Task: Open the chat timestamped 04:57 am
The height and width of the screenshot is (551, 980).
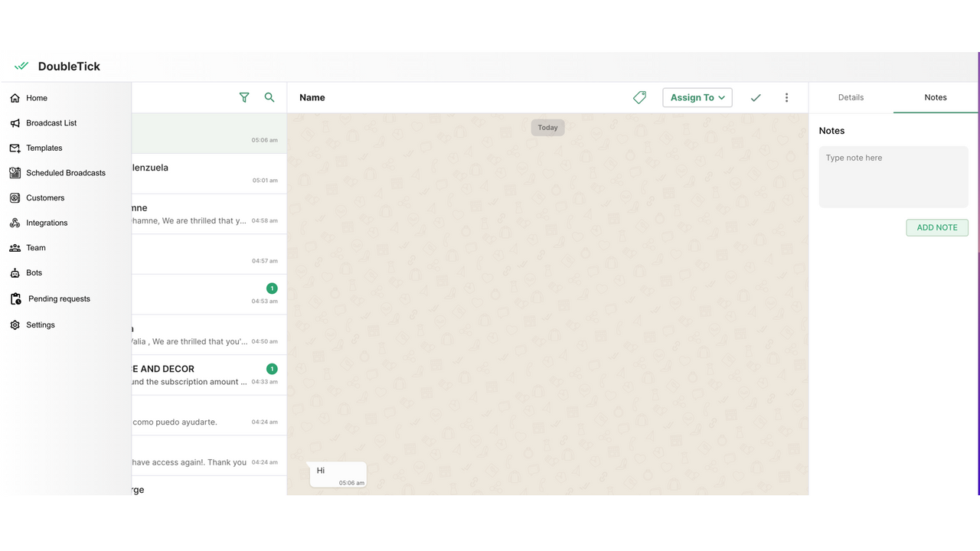Action: coord(209,254)
